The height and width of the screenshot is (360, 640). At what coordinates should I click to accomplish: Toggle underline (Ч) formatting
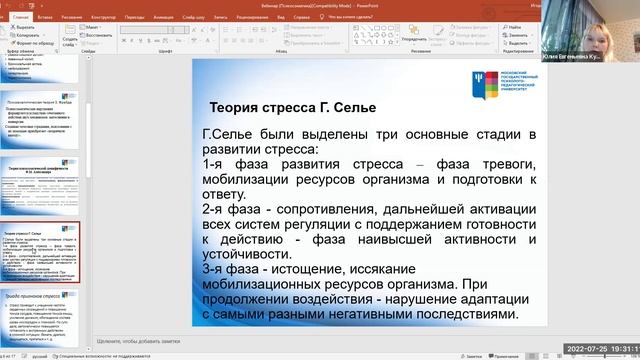(x=141, y=41)
